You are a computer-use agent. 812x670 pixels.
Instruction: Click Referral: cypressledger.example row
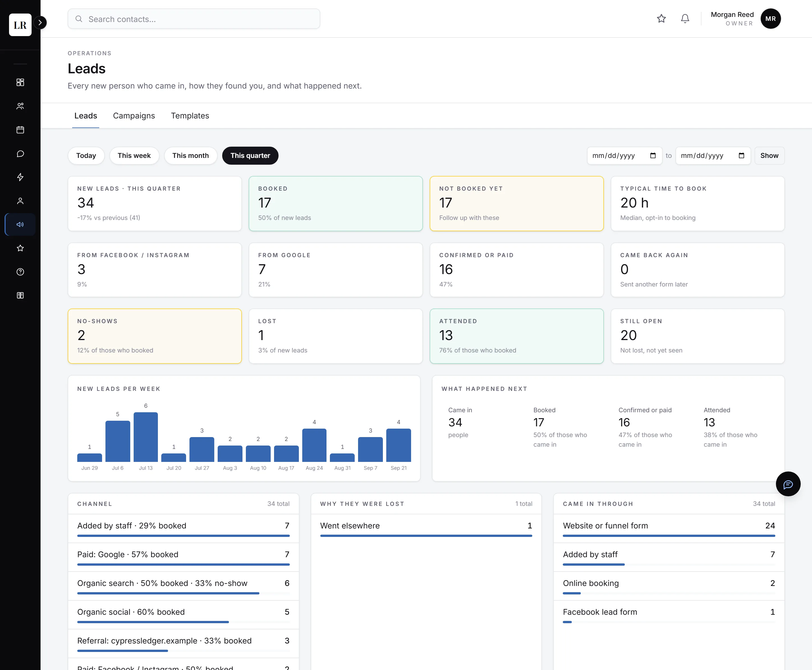(x=183, y=643)
